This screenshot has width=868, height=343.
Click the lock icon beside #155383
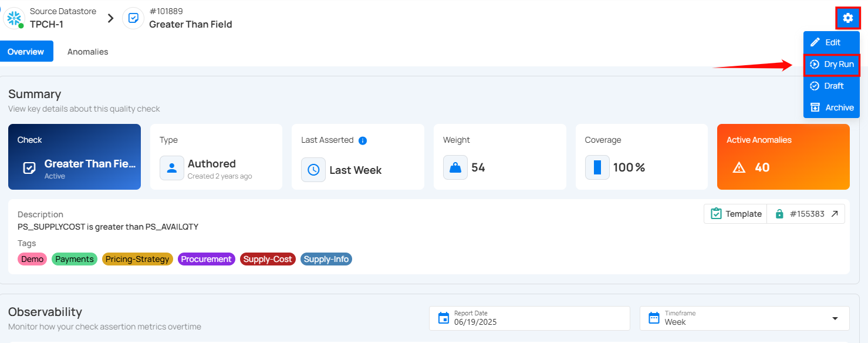click(x=779, y=214)
